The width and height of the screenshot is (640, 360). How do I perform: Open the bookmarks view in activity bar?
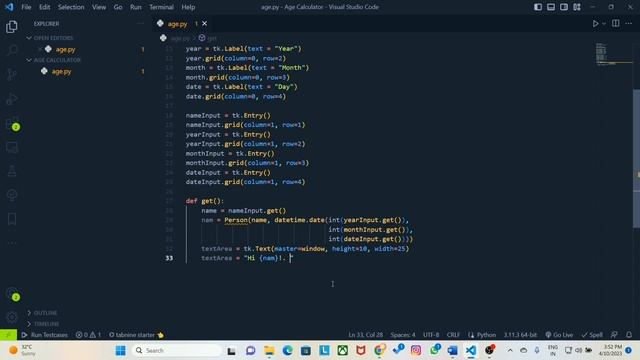click(11, 219)
